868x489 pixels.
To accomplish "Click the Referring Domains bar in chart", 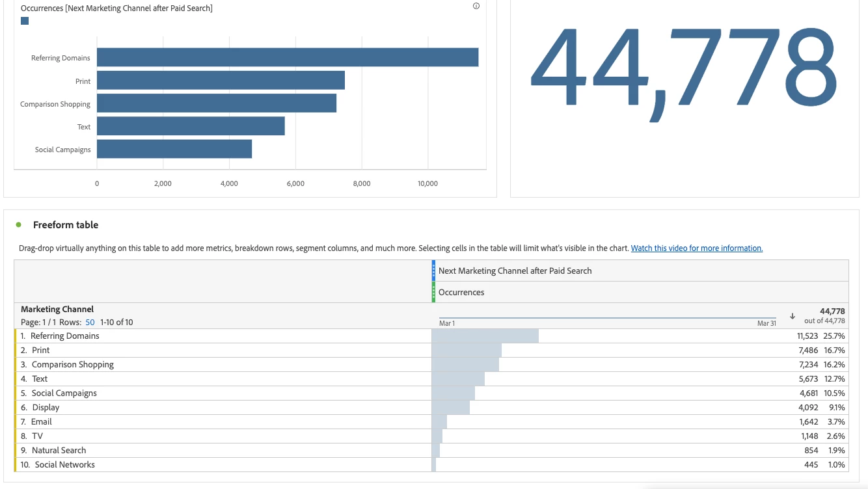I will click(x=288, y=57).
